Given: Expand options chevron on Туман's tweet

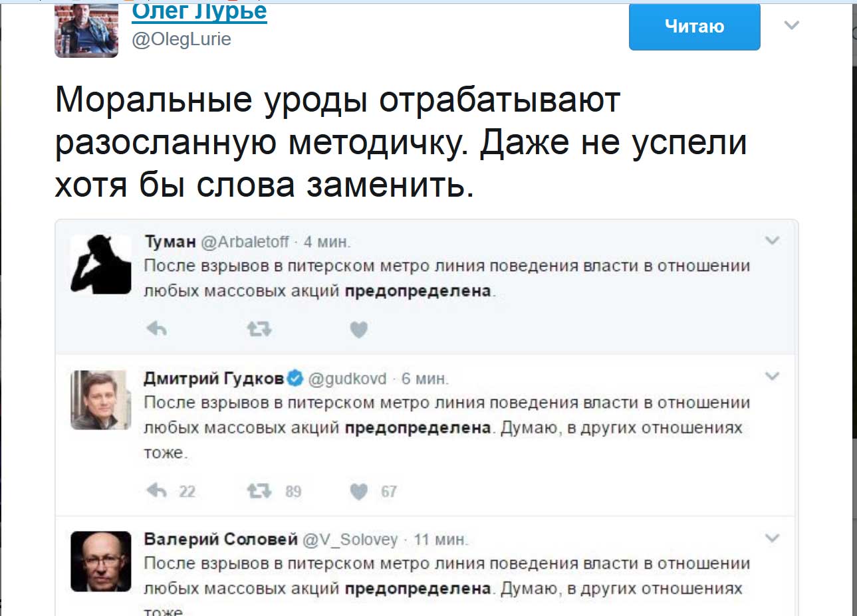Looking at the screenshot, I should click(772, 241).
